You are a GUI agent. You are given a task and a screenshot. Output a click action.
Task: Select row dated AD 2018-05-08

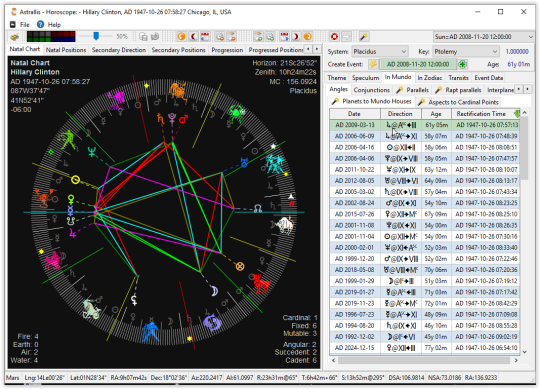point(424,270)
